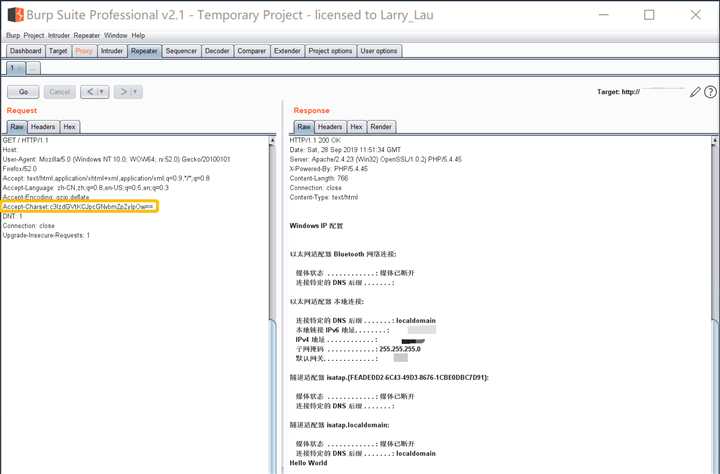
Task: Select the Response Render tab
Action: [x=381, y=127]
